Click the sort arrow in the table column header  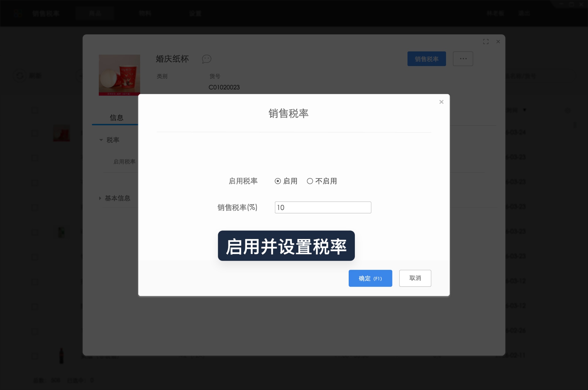pos(524,110)
